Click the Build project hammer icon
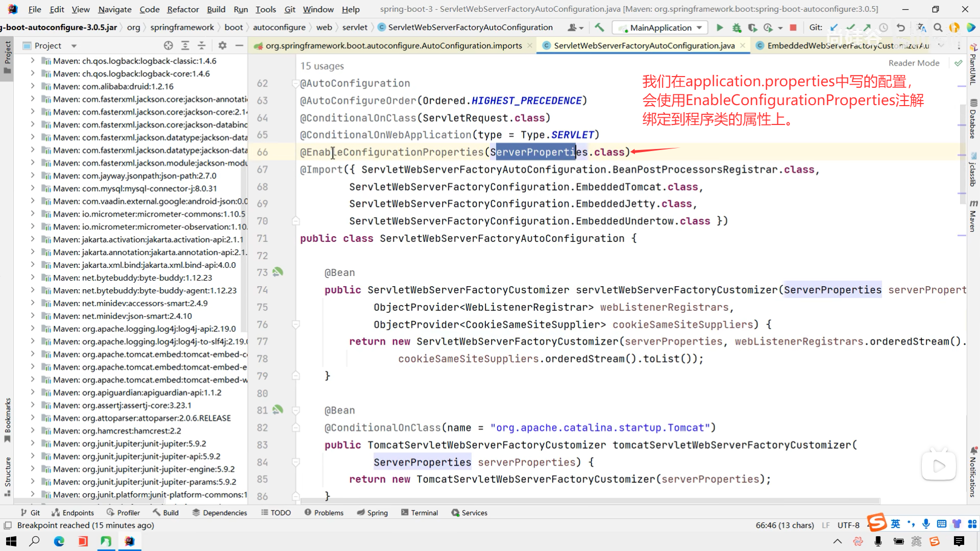980x551 pixels. click(599, 28)
